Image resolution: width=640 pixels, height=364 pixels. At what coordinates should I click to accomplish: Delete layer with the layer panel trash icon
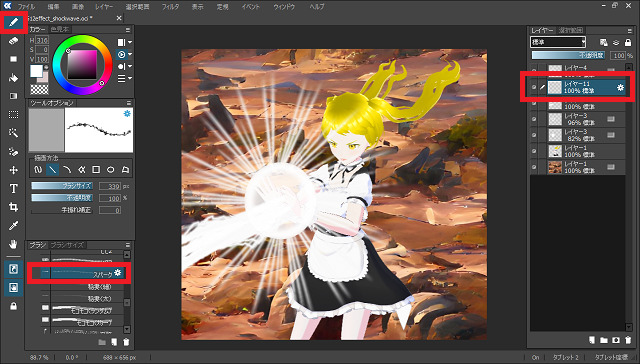click(628, 340)
